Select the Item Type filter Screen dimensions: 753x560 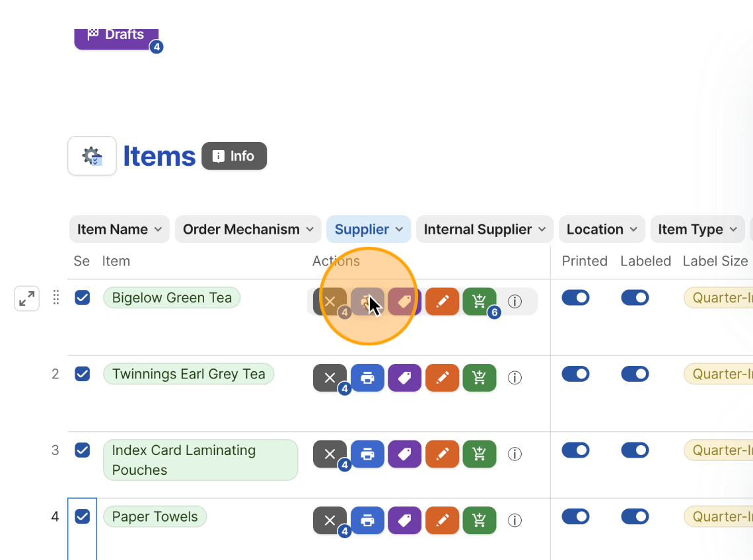tap(698, 229)
